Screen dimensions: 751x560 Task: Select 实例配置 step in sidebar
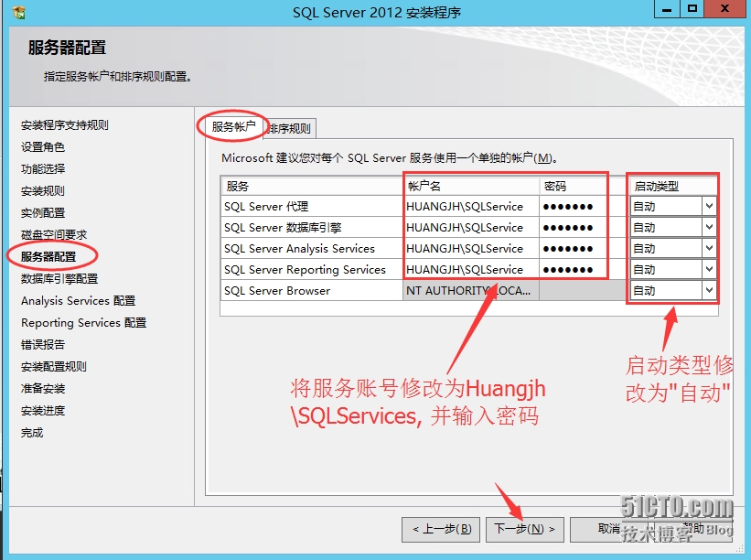click(43, 213)
